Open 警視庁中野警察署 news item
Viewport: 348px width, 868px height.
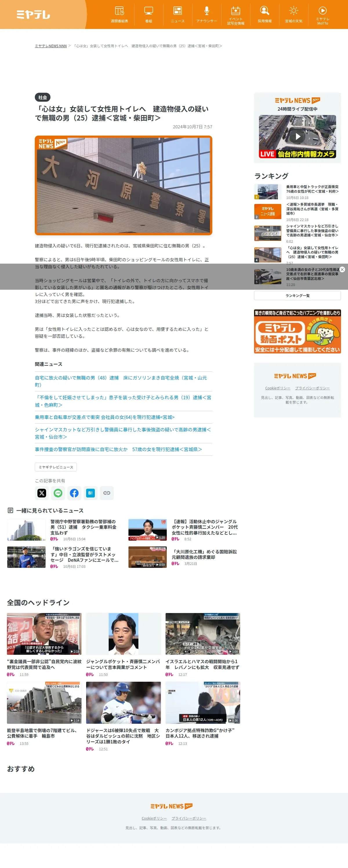click(63, 530)
